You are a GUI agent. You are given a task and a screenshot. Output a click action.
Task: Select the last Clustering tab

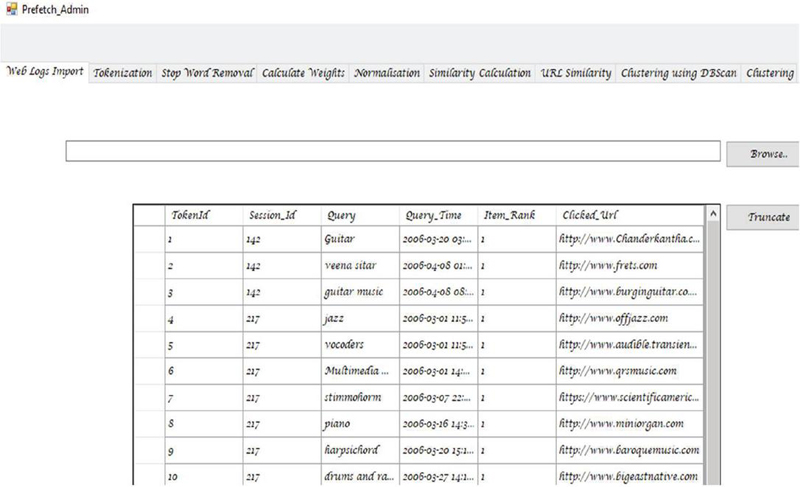click(x=770, y=73)
